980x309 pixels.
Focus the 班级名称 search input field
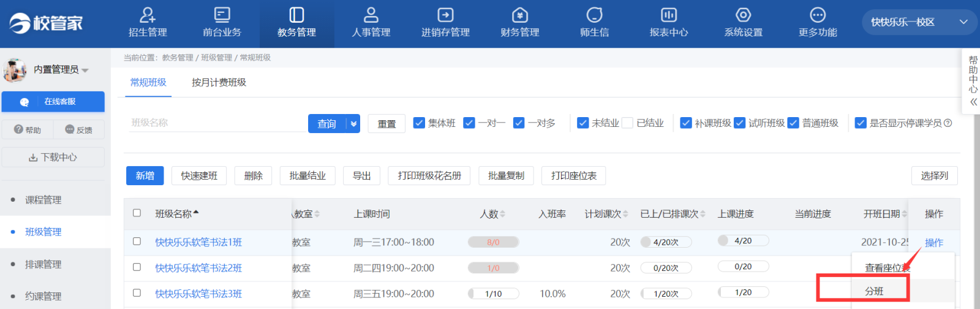[217, 123]
